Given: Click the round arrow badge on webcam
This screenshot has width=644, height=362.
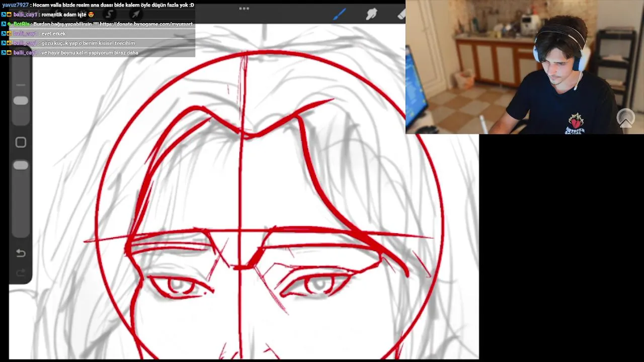Looking at the screenshot, I should [x=626, y=118].
